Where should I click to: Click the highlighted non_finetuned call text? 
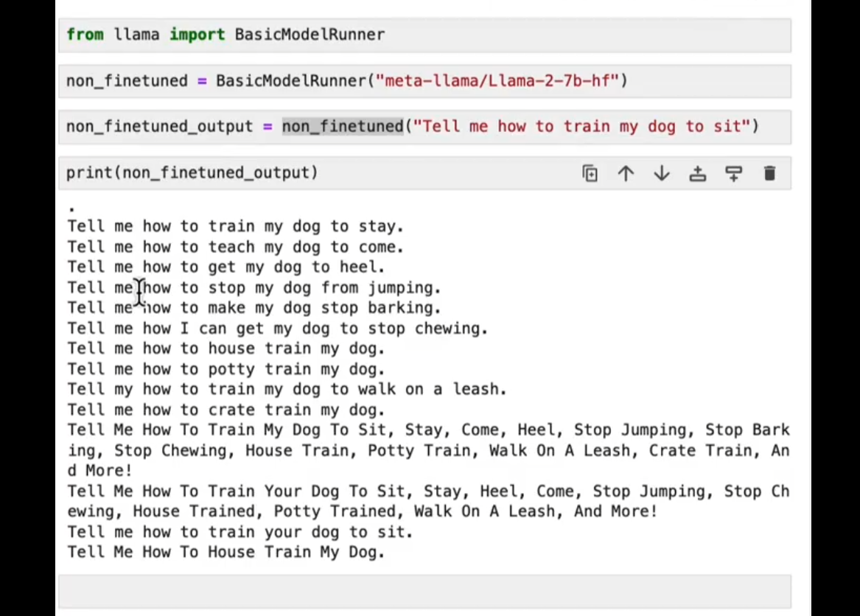[343, 126]
